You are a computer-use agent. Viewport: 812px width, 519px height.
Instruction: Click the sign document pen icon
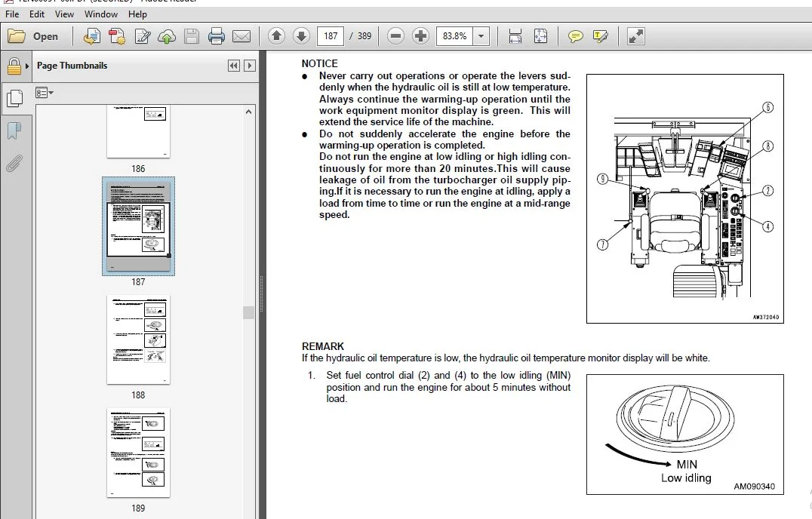(x=143, y=36)
